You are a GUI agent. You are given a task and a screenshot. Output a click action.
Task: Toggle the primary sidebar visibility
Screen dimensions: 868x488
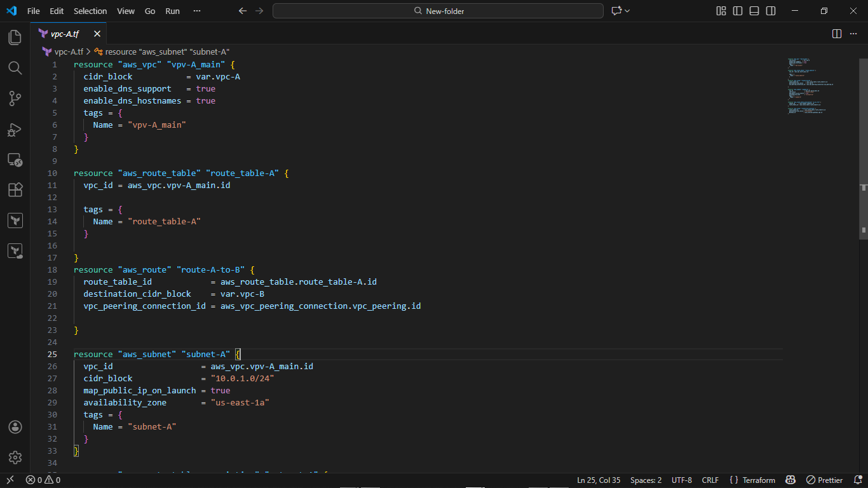(737, 11)
